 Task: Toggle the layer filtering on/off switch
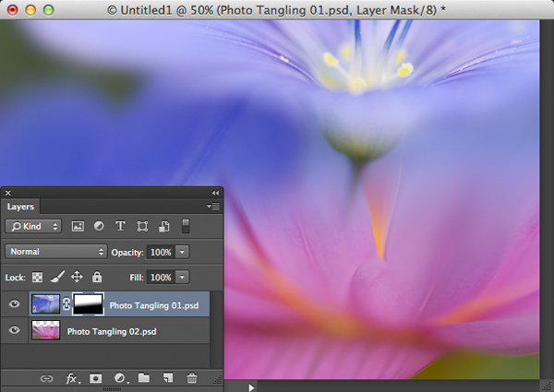(x=186, y=226)
